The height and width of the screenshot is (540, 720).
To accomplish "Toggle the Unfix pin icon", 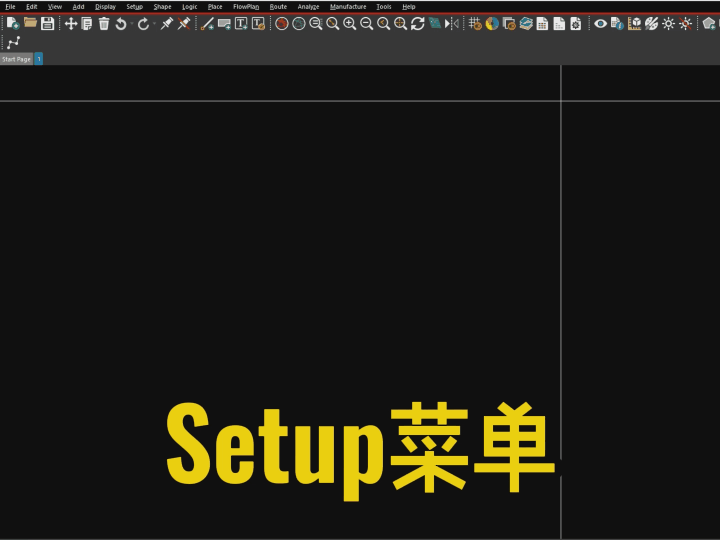I will pyautogui.click(x=184, y=23).
